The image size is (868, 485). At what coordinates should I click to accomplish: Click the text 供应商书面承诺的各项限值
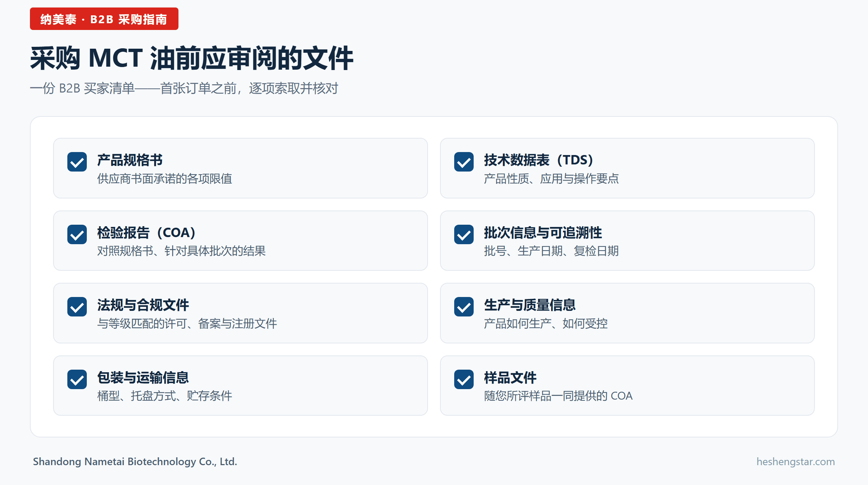point(165,179)
